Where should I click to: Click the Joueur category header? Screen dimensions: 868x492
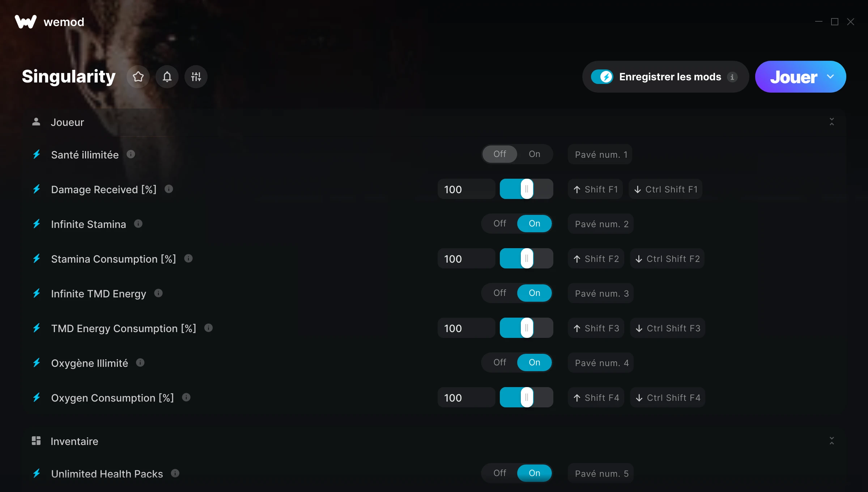(67, 122)
